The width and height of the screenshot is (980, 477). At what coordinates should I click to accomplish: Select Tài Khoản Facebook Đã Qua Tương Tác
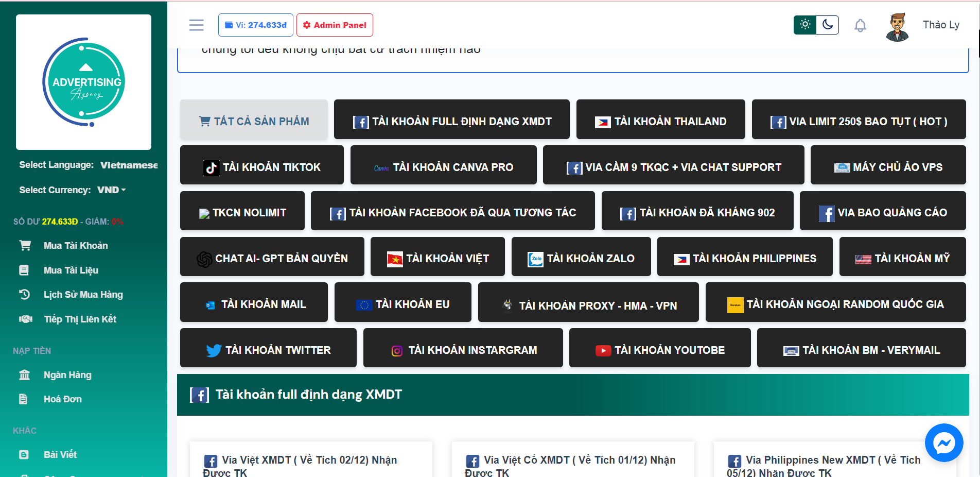point(453,211)
